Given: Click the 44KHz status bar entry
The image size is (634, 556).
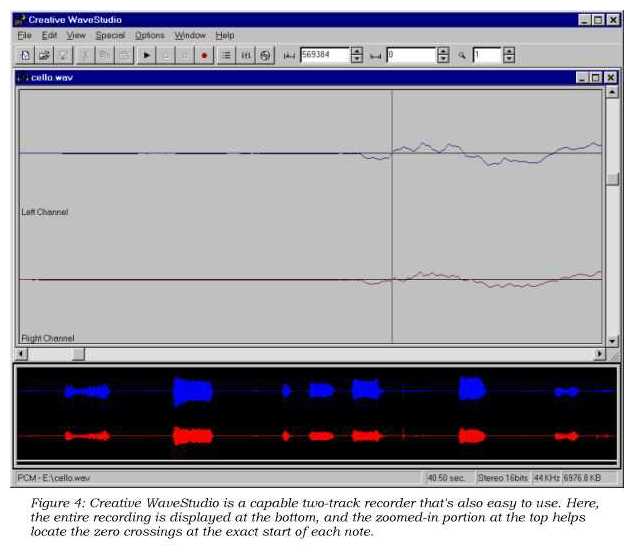Looking at the screenshot, I should click(x=547, y=478).
